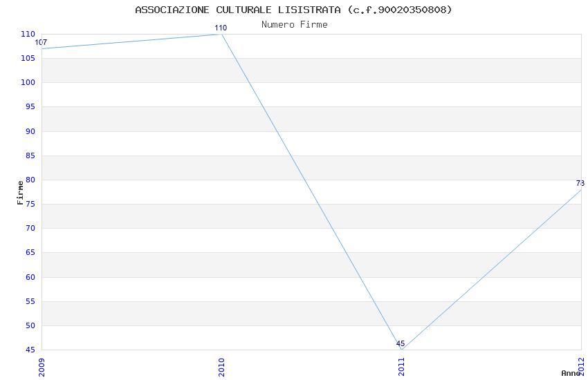Click the chart title ASSOCIAZIONE CULTURALE LISISTRATA
Image resolution: width=588 pixels, height=380 pixels.
[238, 10]
